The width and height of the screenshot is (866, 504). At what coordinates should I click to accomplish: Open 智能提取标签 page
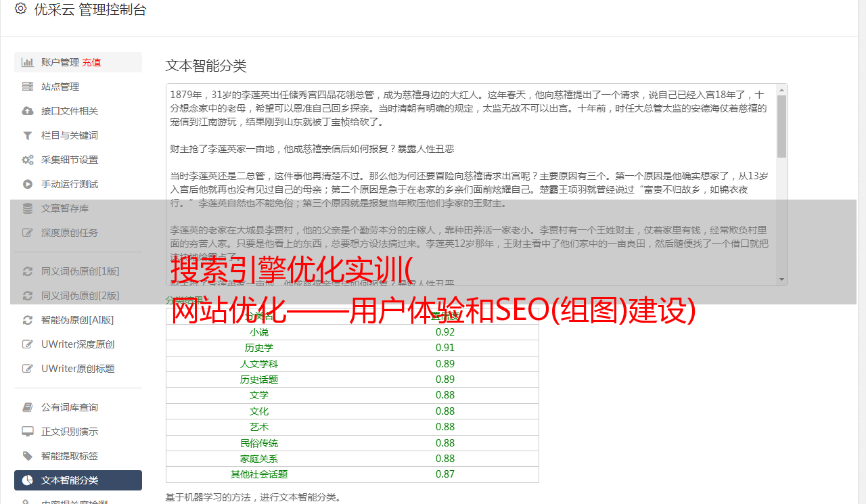pos(78,456)
